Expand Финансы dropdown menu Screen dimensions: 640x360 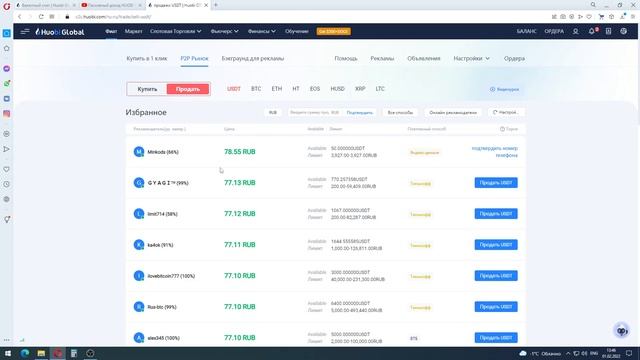[262, 31]
